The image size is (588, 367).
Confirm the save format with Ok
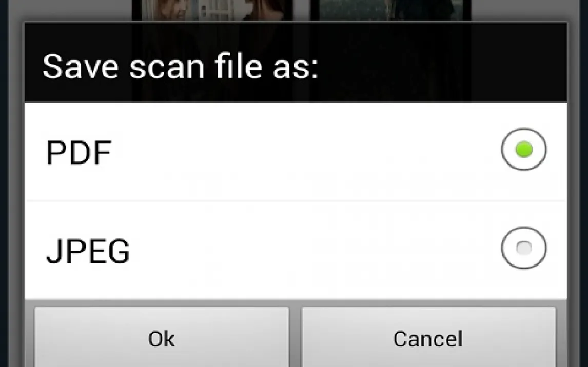pyautogui.click(x=162, y=338)
